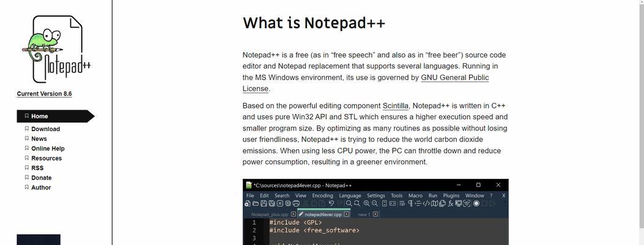
Task: Open File menu in Notepad++ screenshot
Action: 250,195
